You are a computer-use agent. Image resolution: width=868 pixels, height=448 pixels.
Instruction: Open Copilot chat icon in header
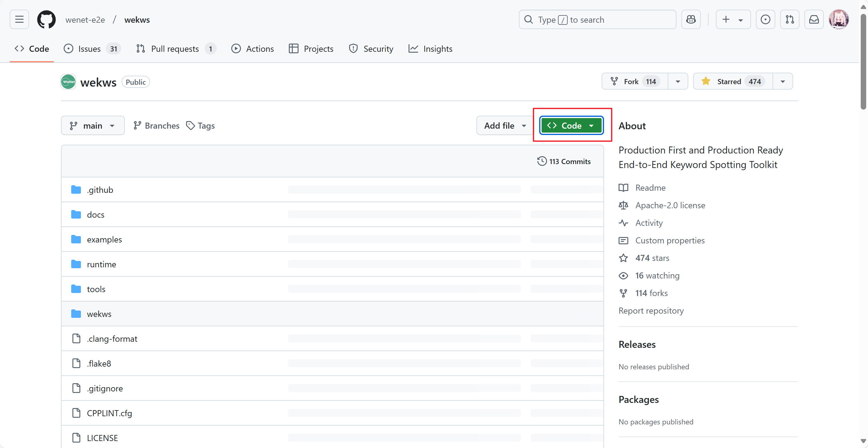(691, 19)
